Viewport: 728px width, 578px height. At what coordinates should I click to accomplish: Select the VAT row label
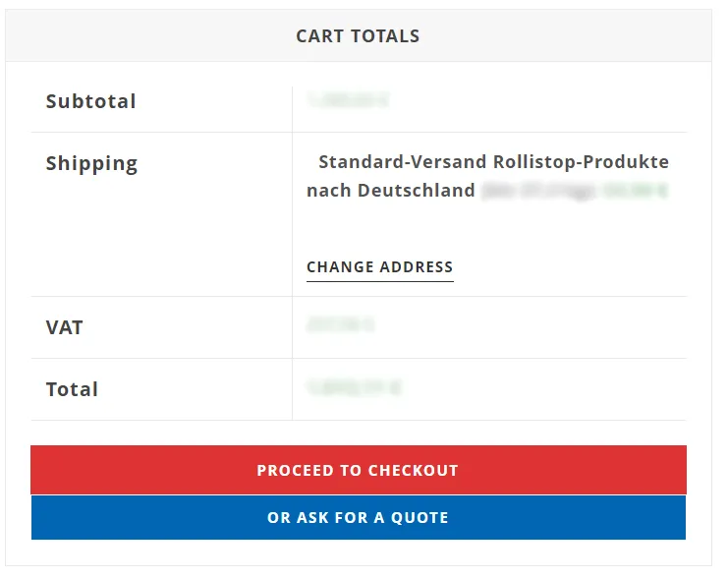(64, 327)
